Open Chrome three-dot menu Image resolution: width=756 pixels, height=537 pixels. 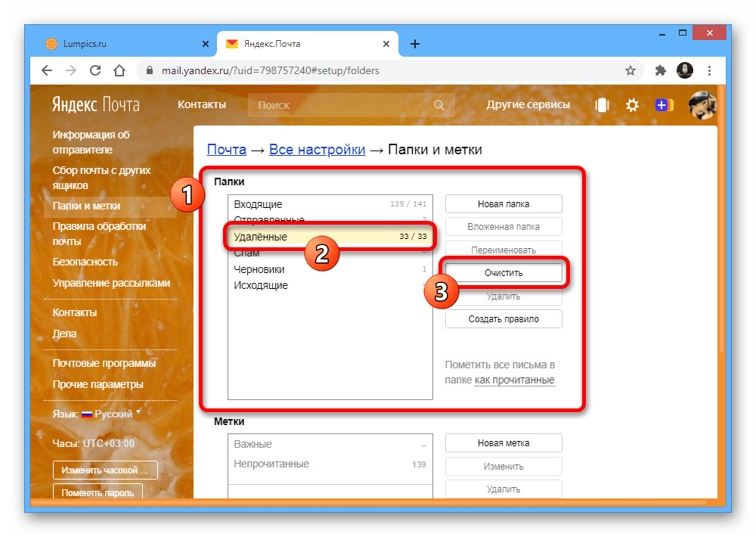click(x=709, y=70)
